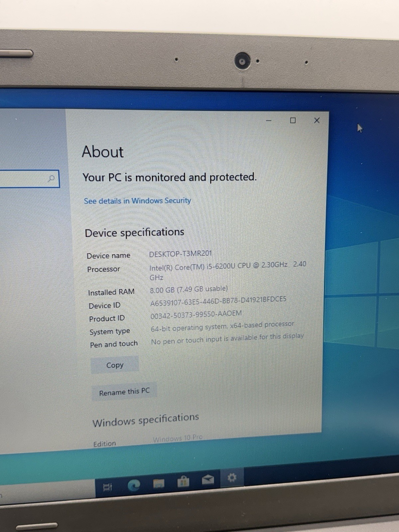
Task: Select the No pen or touch input text
Action: click(227, 339)
